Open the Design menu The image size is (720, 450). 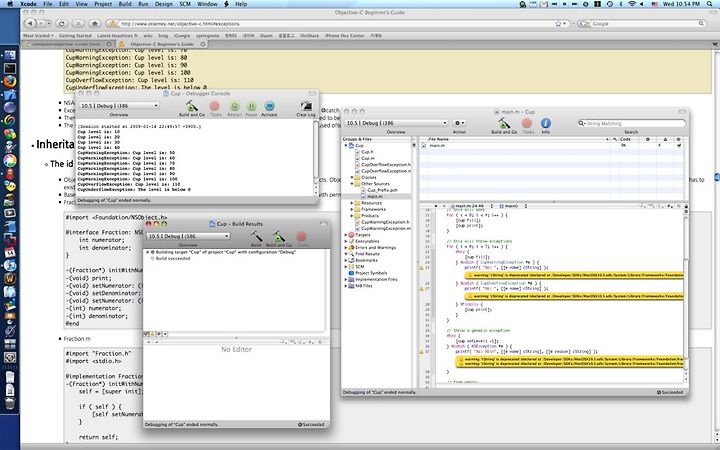(x=163, y=4)
